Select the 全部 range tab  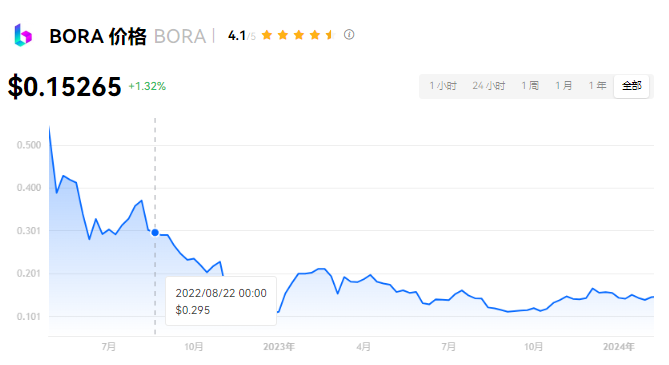point(631,86)
